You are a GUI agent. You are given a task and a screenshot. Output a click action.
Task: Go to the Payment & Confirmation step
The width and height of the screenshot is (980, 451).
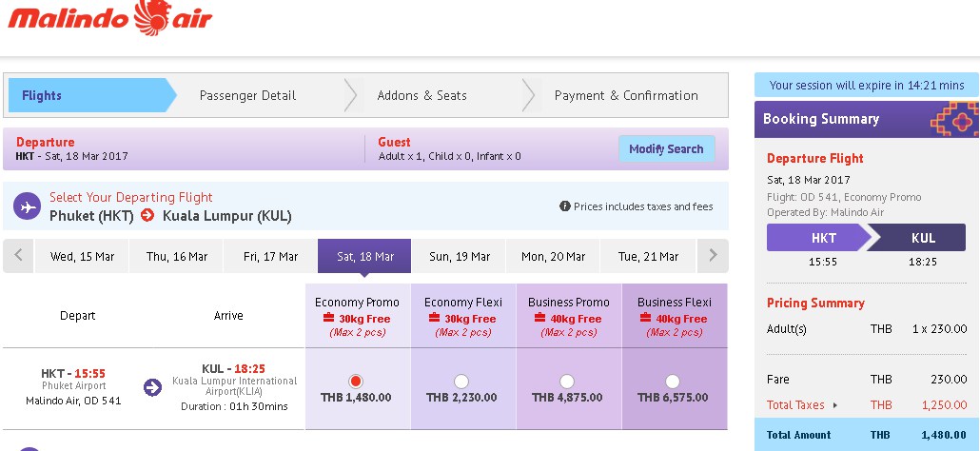[x=626, y=95]
